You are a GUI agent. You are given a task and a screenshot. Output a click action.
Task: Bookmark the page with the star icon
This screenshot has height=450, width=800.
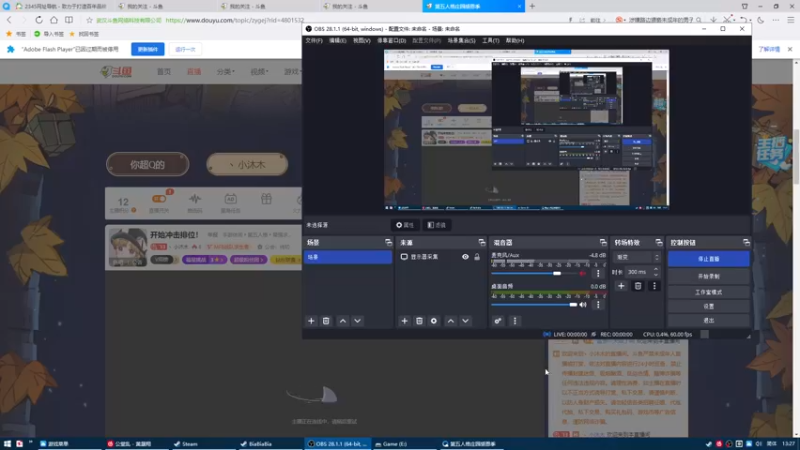coord(89,20)
